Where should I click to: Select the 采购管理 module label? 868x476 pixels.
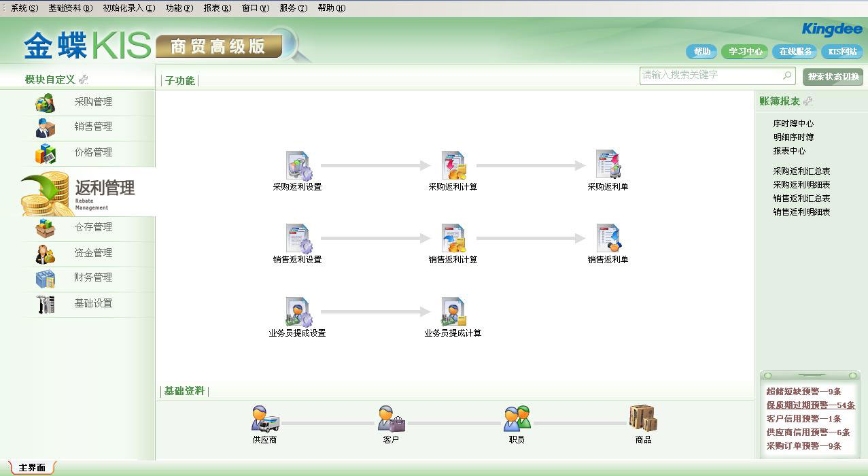coord(93,102)
